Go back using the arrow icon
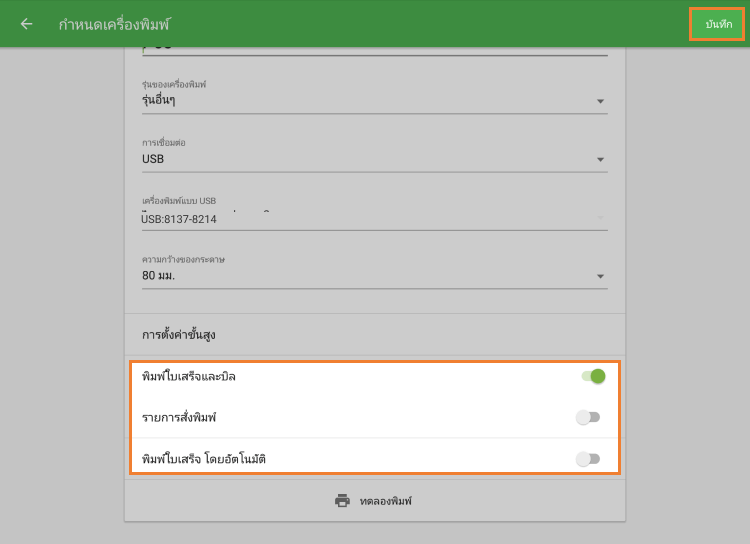The image size is (750, 544). pos(26,24)
